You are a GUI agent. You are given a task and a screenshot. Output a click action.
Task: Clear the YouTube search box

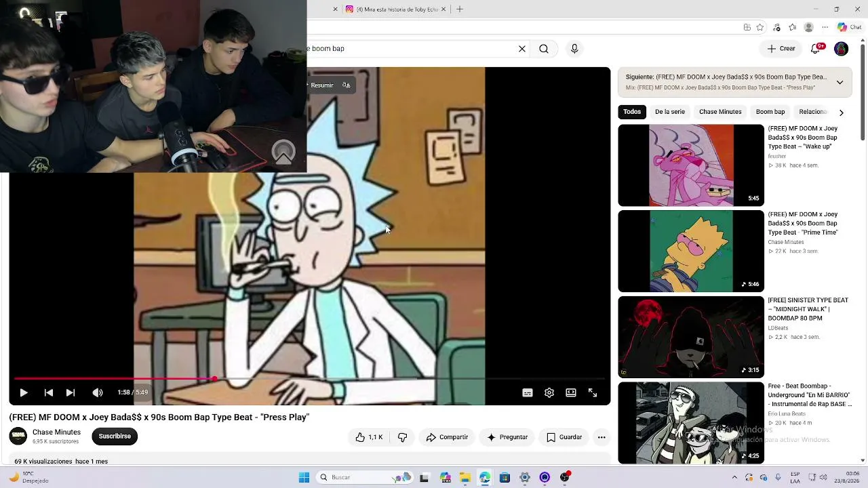(x=522, y=49)
